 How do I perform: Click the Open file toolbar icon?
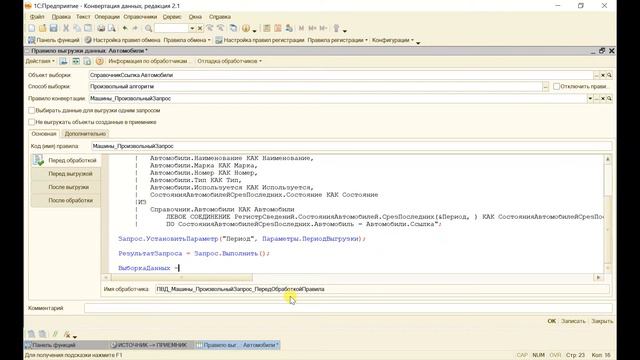tap(42, 28)
